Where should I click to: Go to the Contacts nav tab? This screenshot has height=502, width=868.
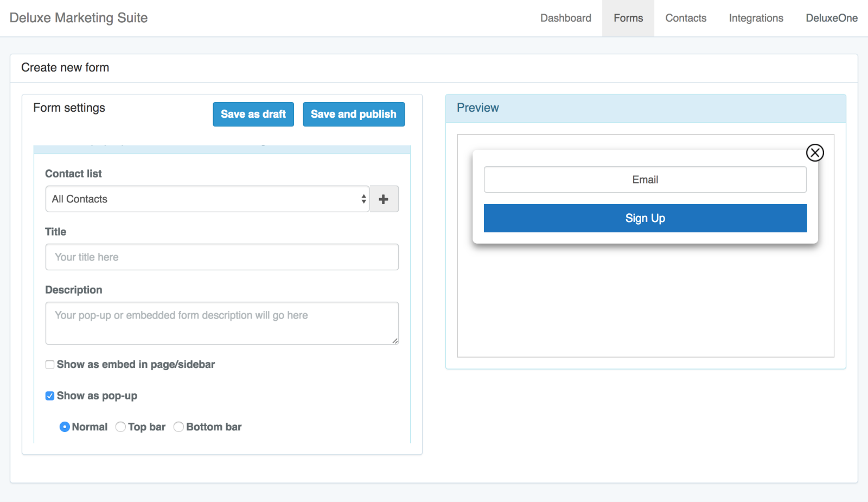686,18
